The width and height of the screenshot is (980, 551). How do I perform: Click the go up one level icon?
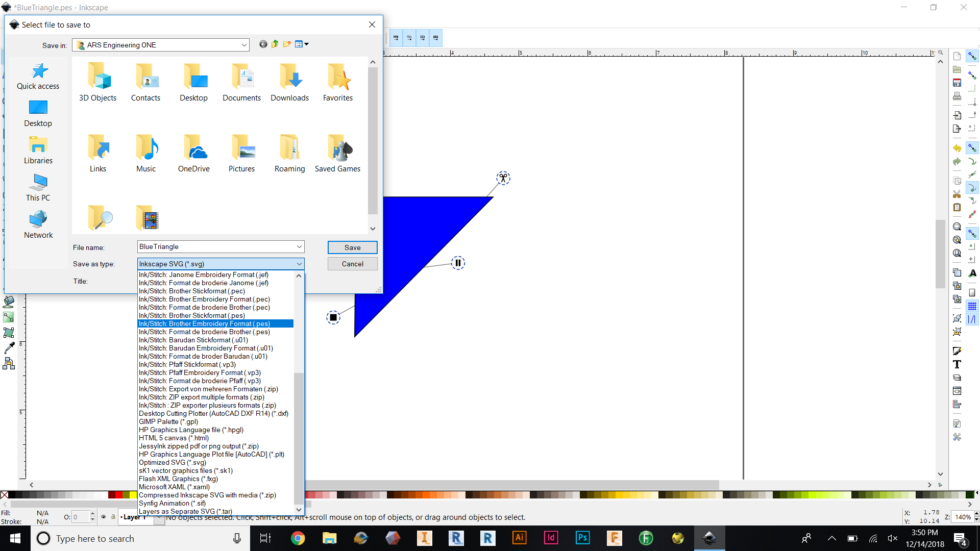275,44
